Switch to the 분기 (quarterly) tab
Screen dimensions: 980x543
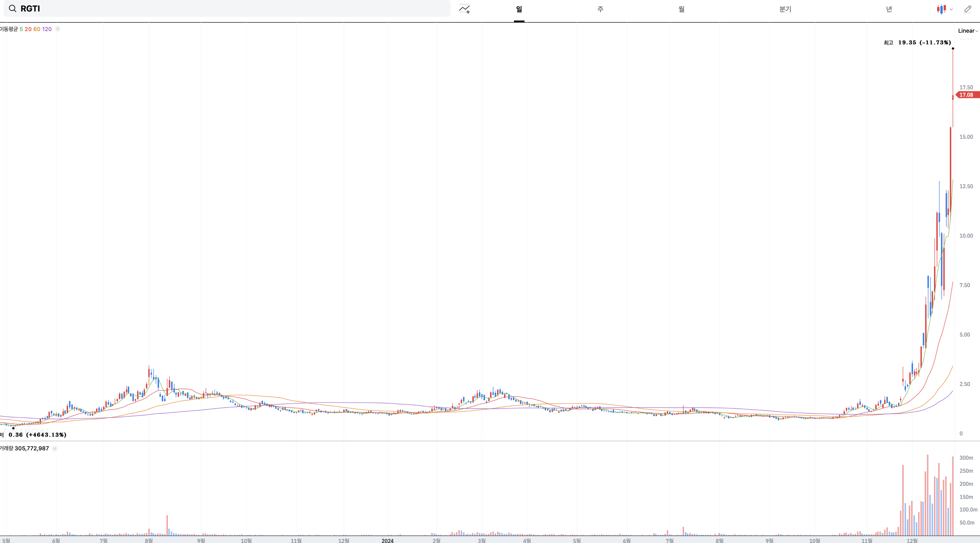(785, 9)
